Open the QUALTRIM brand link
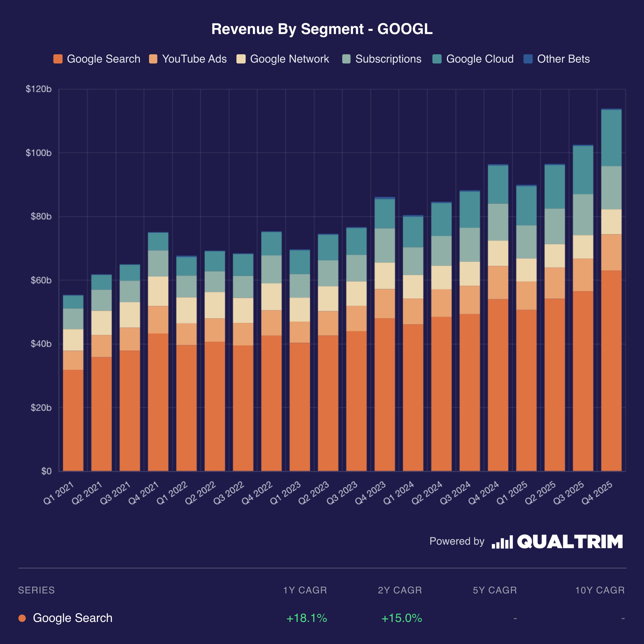644x644 pixels. coord(570,542)
